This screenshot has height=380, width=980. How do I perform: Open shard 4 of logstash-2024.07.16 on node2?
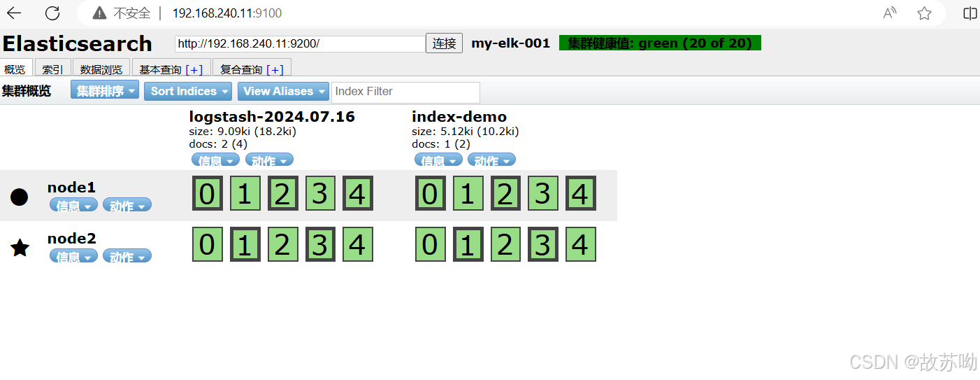pyautogui.click(x=358, y=244)
